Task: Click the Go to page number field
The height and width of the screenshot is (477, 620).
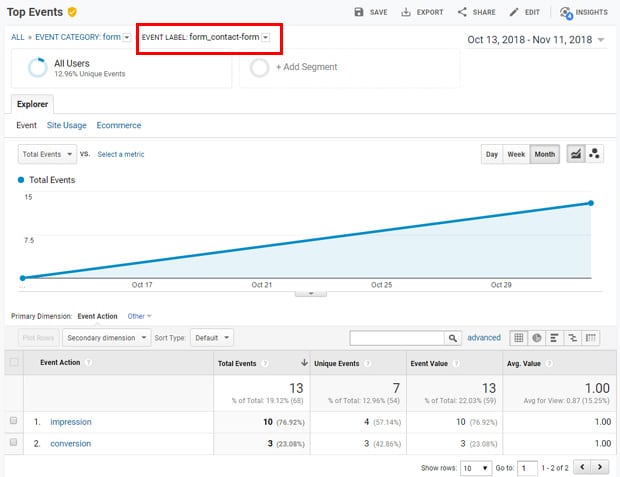Action: pos(527,468)
